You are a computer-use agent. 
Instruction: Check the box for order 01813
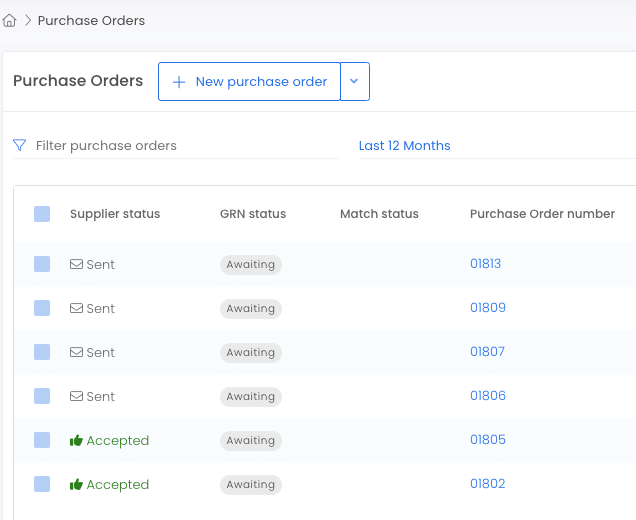[42, 264]
